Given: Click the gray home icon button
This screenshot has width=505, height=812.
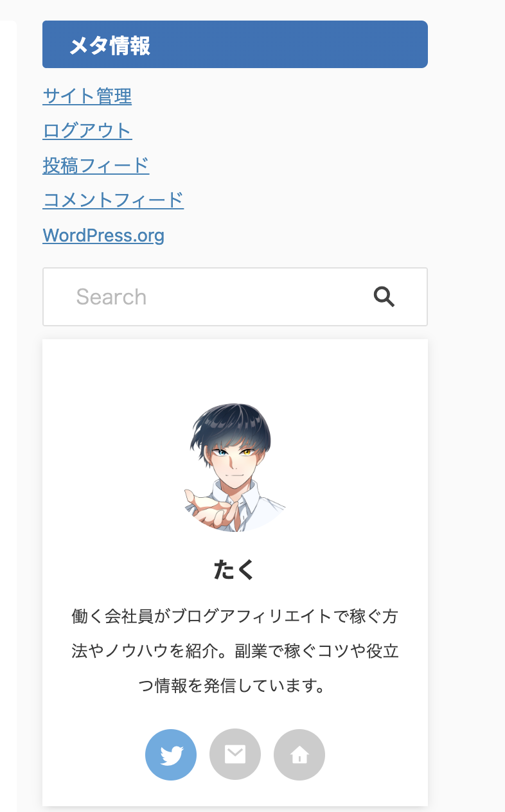Looking at the screenshot, I should [299, 755].
